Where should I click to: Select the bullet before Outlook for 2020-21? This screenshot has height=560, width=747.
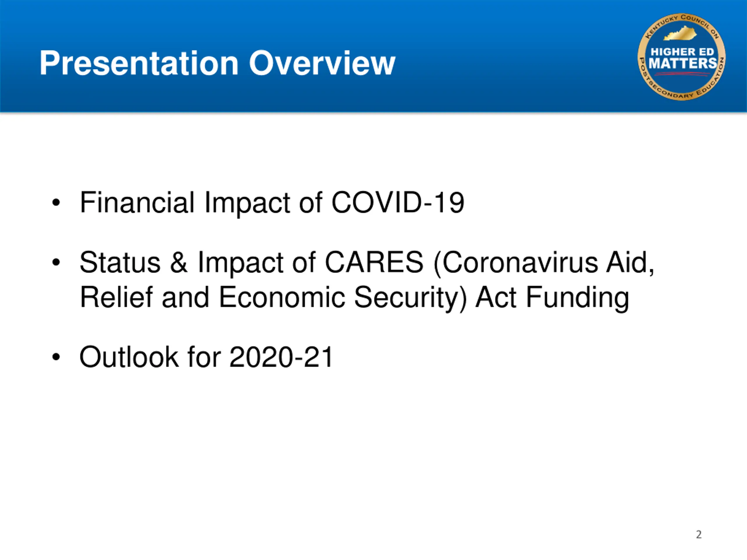(x=56, y=356)
